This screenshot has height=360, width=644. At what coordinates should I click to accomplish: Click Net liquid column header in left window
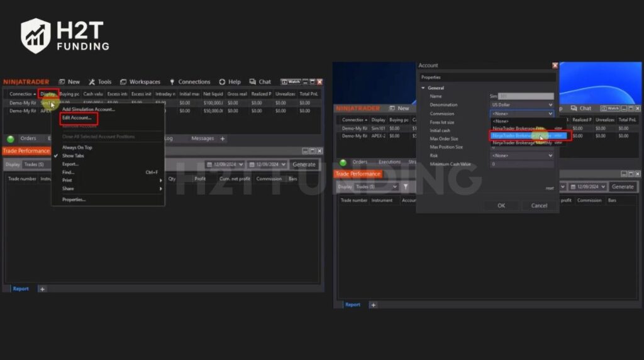[x=213, y=94]
